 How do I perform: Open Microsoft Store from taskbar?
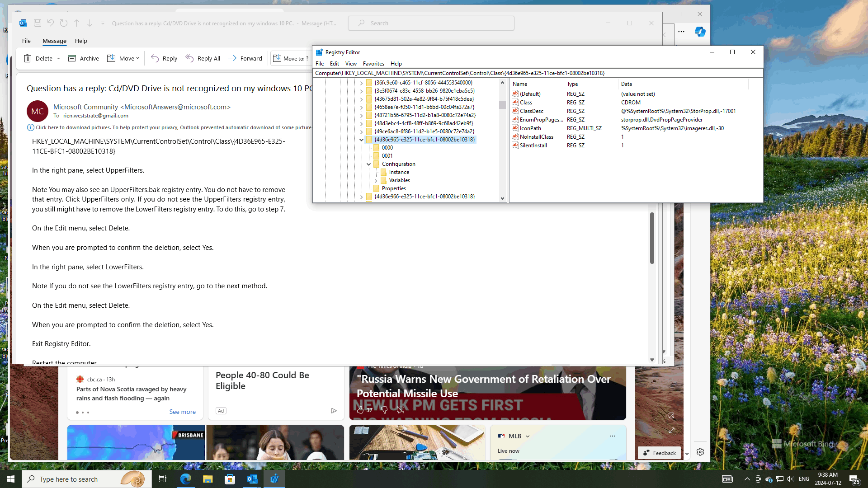click(x=230, y=479)
